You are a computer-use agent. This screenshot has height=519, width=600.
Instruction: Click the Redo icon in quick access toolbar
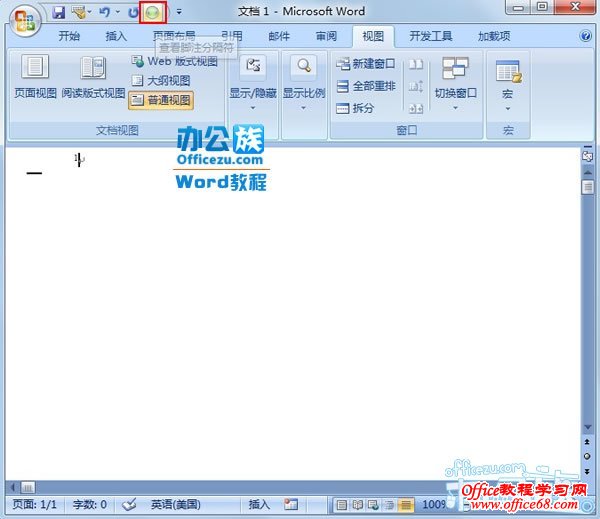pyautogui.click(x=133, y=13)
